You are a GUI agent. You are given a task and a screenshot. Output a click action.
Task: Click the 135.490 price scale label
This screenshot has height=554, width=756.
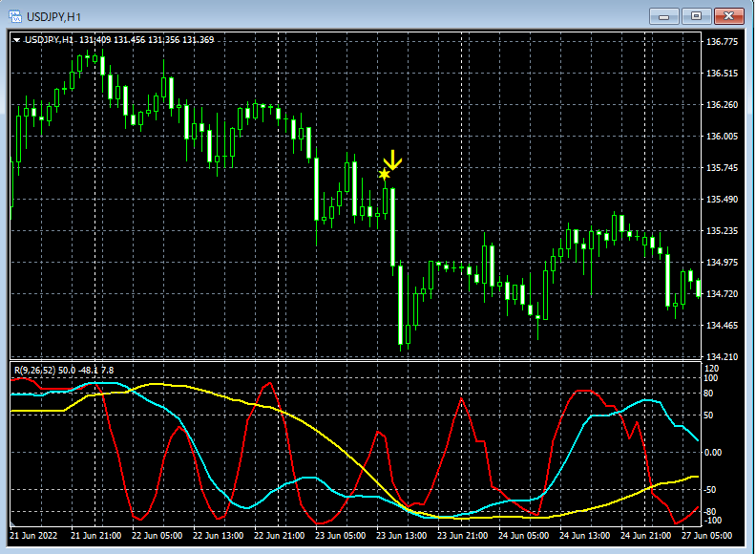[x=722, y=200]
